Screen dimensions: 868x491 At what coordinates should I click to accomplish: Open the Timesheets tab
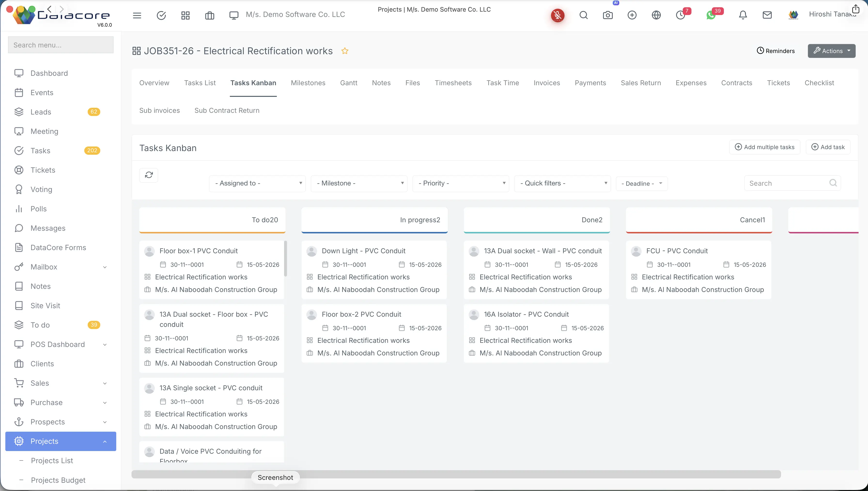tap(453, 83)
